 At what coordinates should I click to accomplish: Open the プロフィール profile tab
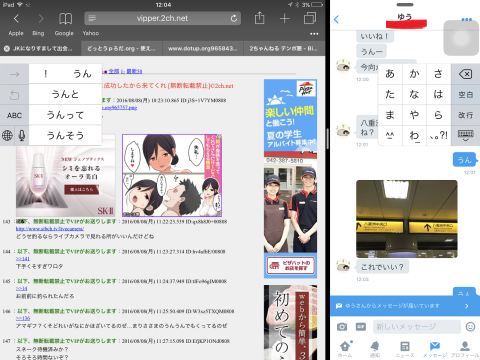(465, 349)
